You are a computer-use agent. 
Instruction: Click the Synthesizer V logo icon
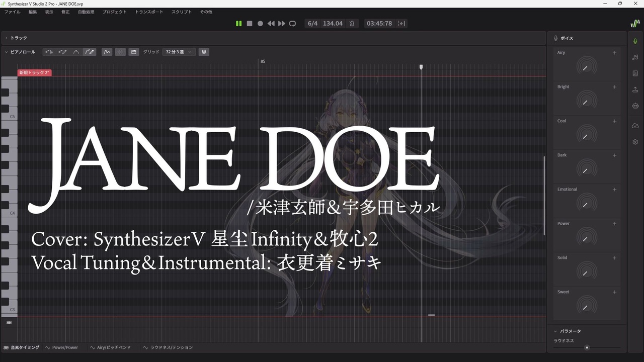[x=635, y=23]
